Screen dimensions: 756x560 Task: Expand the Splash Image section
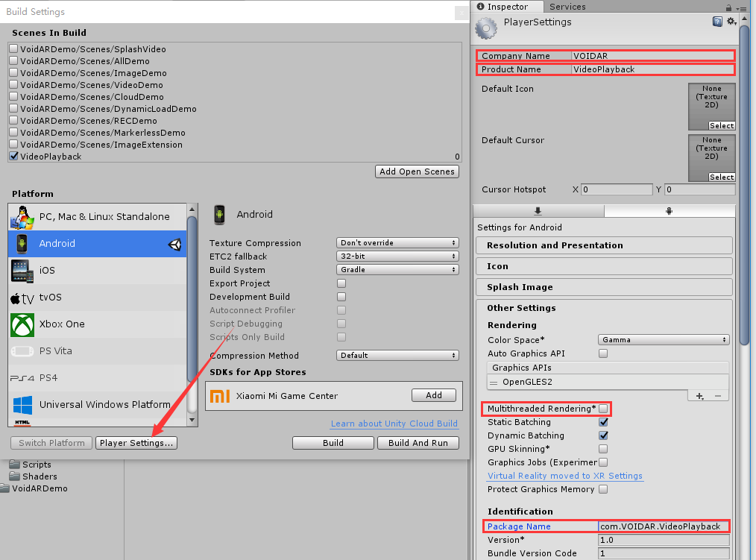604,287
